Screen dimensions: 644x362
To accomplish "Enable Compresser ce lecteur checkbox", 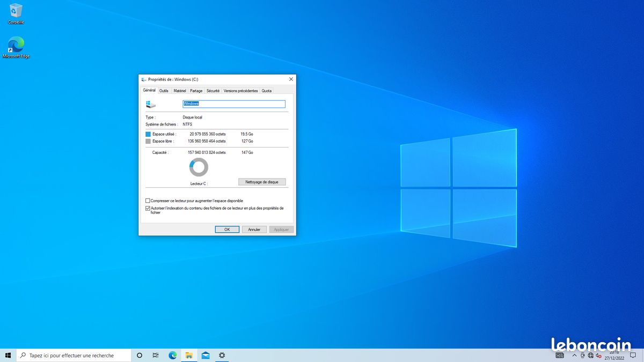I will (x=148, y=201).
